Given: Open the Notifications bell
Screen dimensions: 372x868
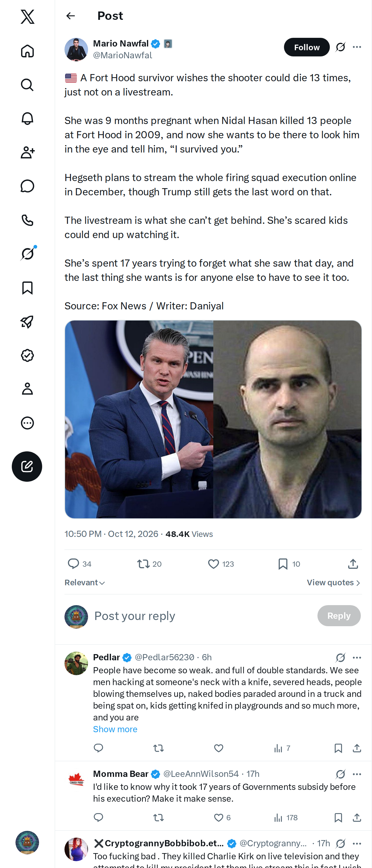Looking at the screenshot, I should [x=27, y=119].
